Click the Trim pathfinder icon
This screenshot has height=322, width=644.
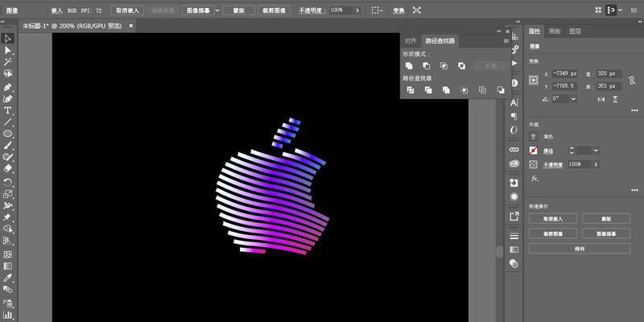click(428, 90)
